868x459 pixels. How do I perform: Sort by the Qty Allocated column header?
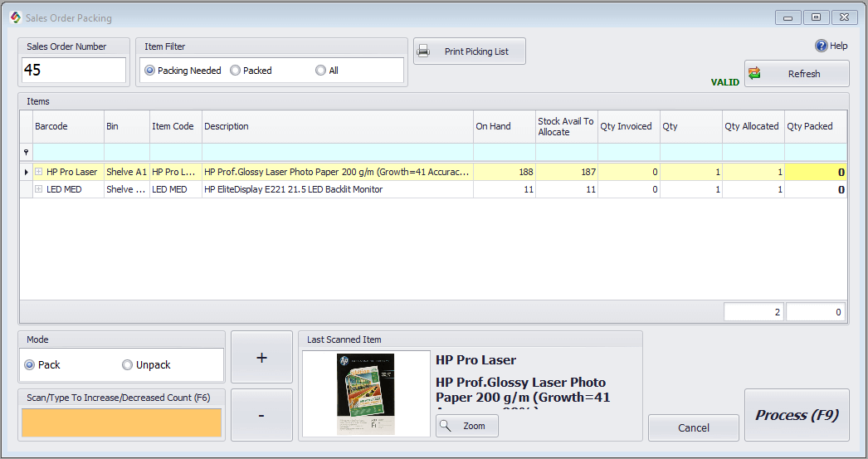tap(753, 126)
